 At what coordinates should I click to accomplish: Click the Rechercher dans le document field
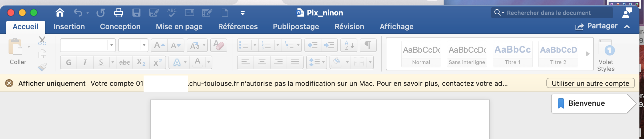click(x=552, y=13)
